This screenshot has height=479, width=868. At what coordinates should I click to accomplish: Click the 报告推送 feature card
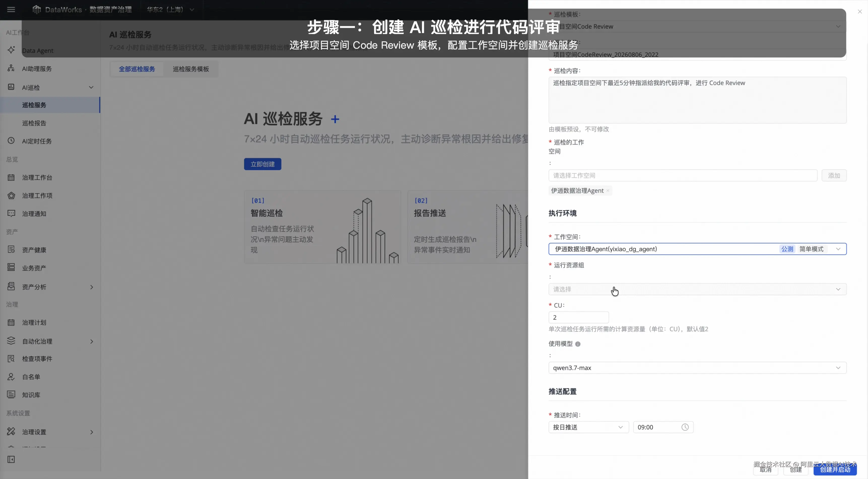(468, 227)
